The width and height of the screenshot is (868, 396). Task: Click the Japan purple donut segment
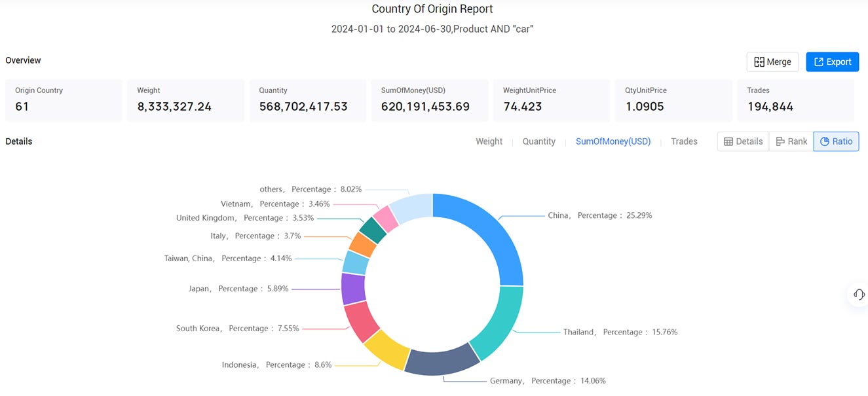353,289
